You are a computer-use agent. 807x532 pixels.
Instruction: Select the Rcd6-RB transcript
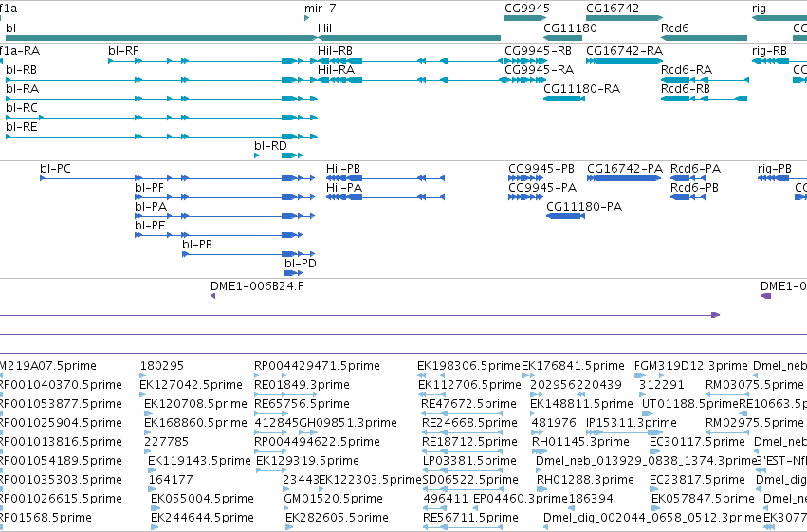(704, 99)
